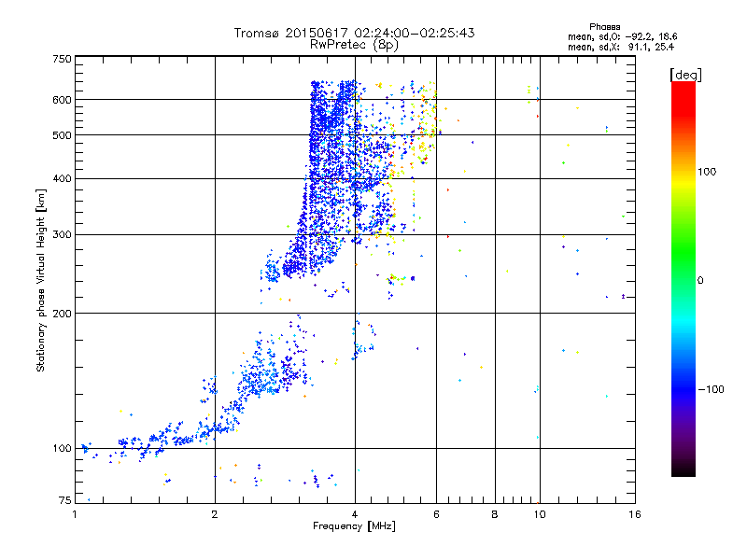Click the 'mean, sd,O: -92.2, 18.6' text
747x560 pixels.
click(x=622, y=36)
